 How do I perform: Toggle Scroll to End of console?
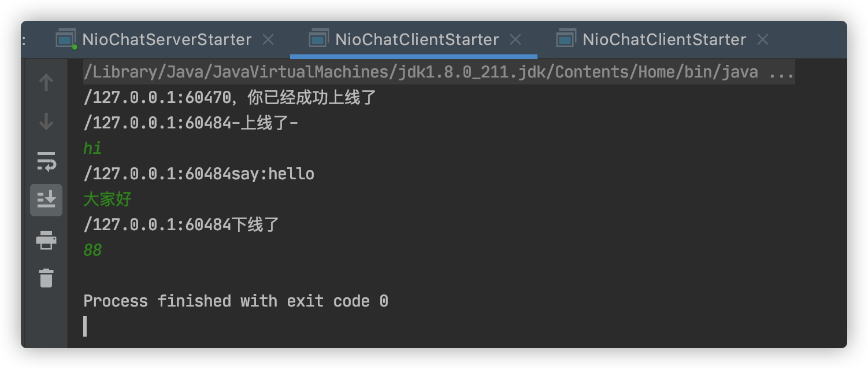(46, 200)
